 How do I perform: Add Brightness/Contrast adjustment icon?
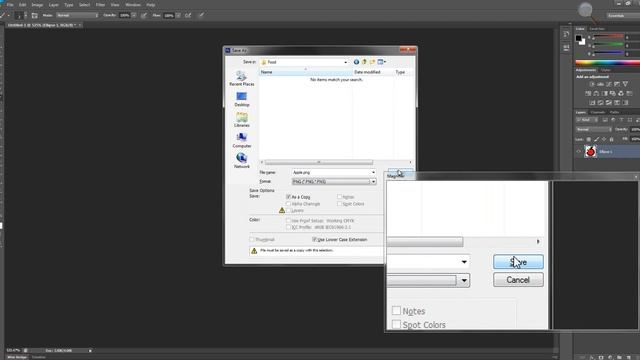(x=592, y=84)
